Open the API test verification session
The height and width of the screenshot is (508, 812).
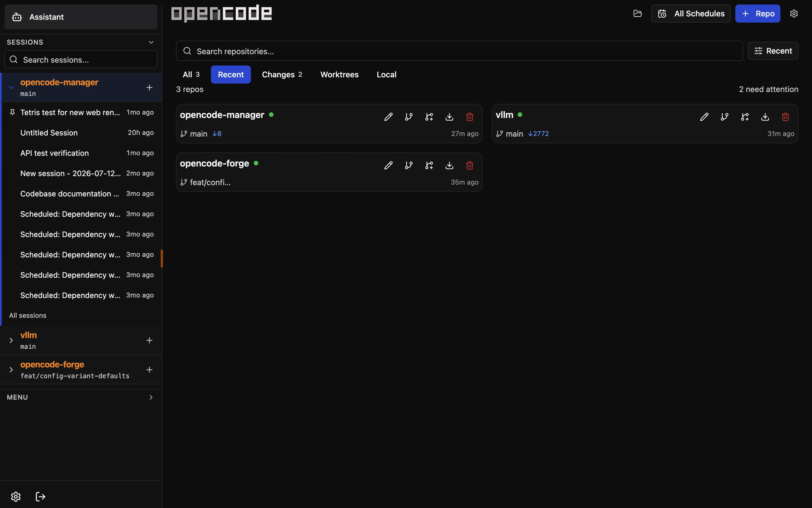point(82,153)
